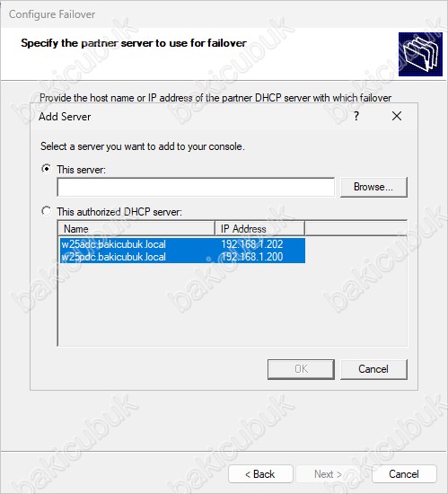448x494 pixels.
Task: Cancel the Configure Failover wizard
Action: pyautogui.click(x=404, y=474)
